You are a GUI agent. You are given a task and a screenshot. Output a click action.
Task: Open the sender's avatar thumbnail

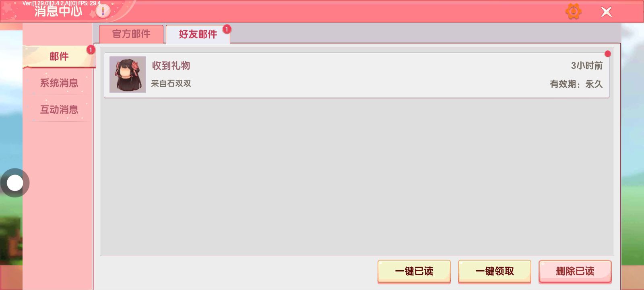[x=128, y=75]
